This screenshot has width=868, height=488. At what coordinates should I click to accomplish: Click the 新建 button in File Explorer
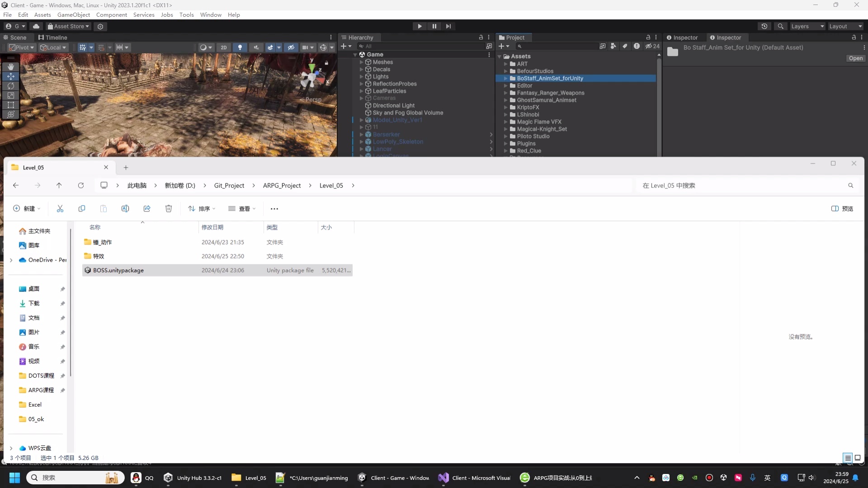pyautogui.click(x=26, y=208)
